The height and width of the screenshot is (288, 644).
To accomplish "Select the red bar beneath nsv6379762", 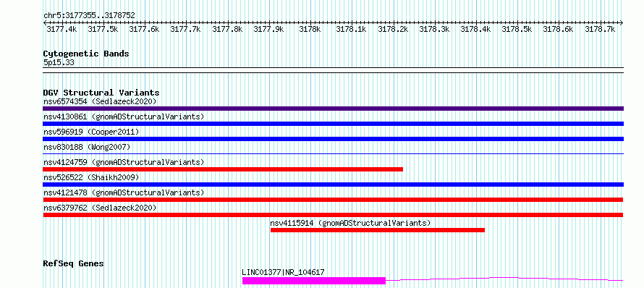I will (333, 215).
